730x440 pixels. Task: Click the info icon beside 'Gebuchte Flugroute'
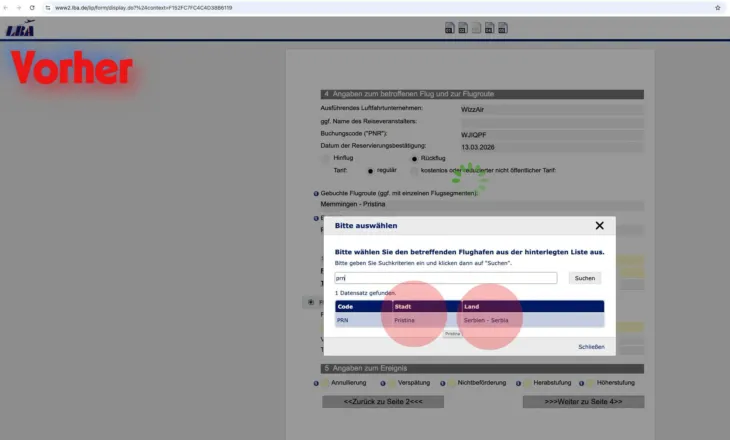point(316,194)
